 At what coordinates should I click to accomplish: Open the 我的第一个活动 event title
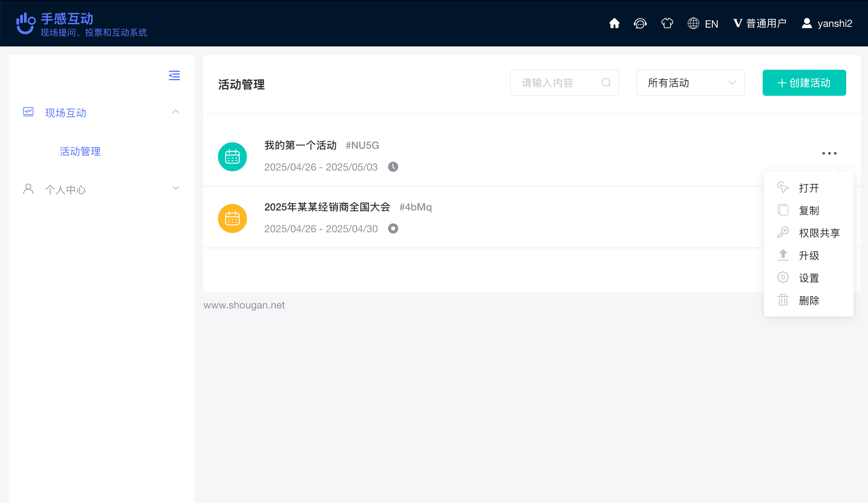[300, 146]
